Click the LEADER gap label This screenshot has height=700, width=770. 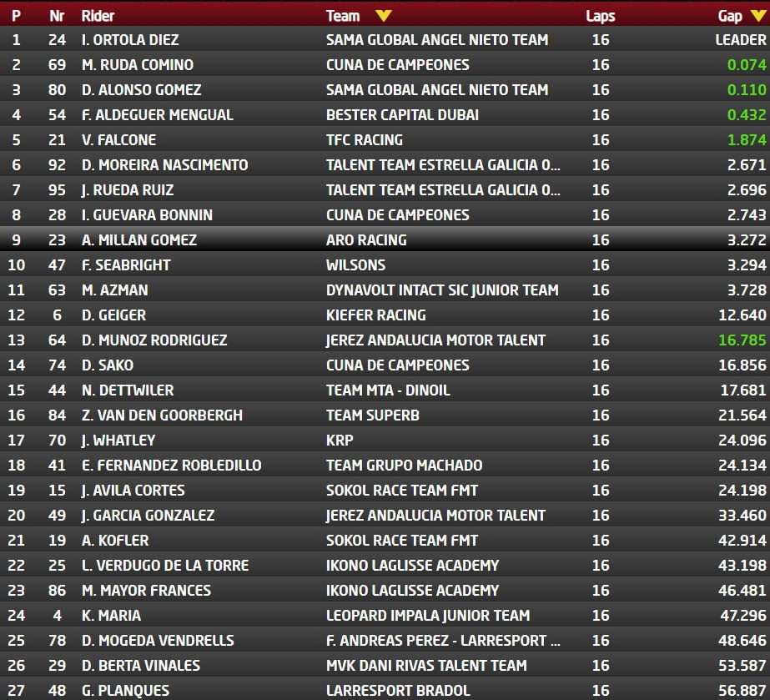740,39
